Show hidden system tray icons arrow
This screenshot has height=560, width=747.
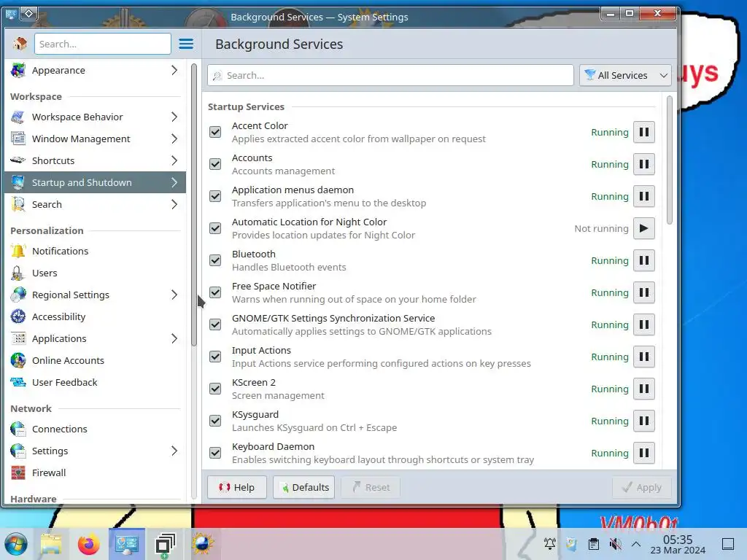click(636, 544)
